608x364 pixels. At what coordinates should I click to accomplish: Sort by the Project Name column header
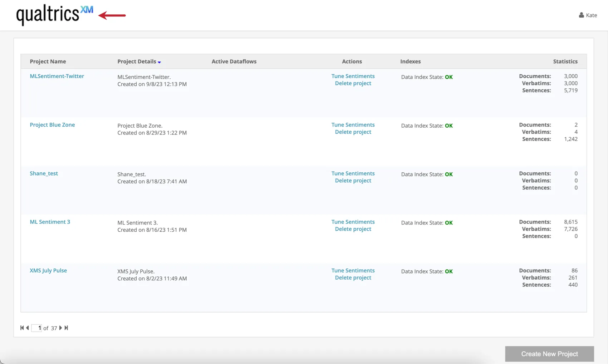click(x=48, y=62)
